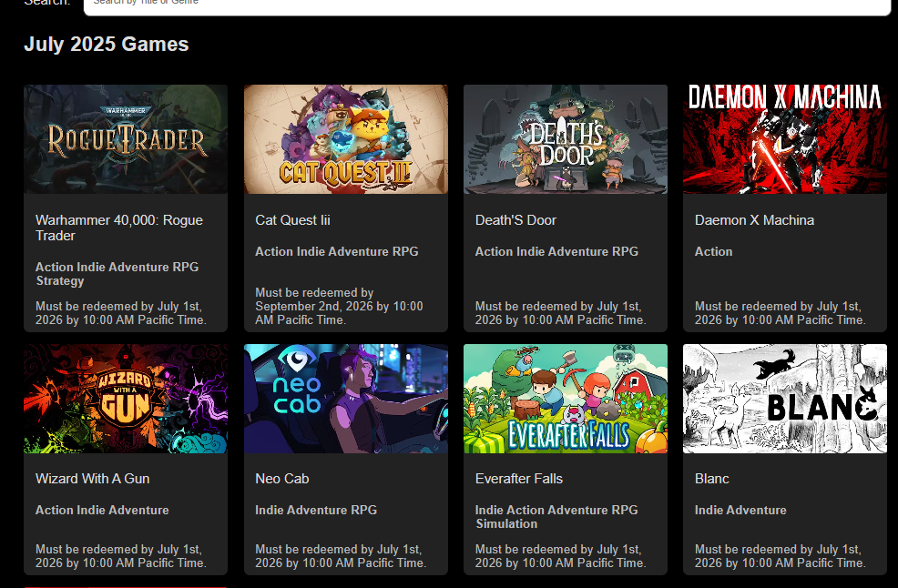Click Death'S Door's redemption deadline text

pyautogui.click(x=561, y=313)
